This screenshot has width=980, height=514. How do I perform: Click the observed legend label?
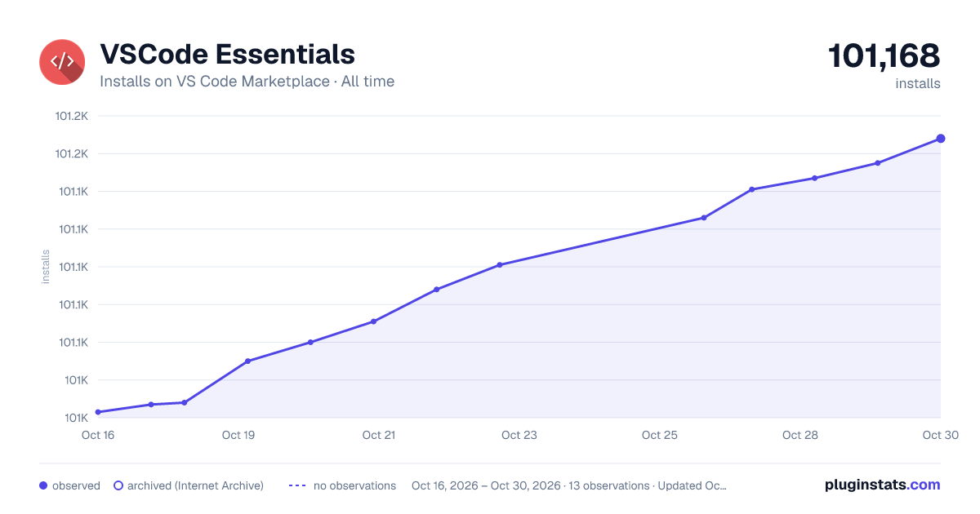[76, 485]
